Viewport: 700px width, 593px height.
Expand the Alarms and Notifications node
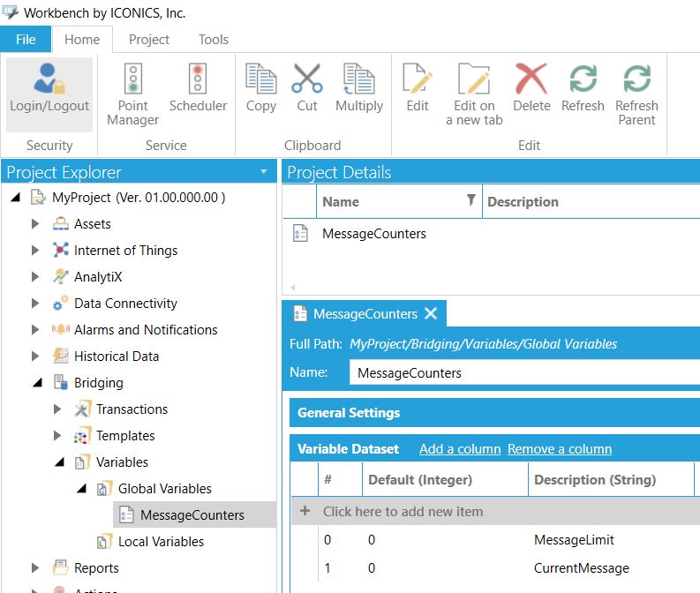pos(35,329)
